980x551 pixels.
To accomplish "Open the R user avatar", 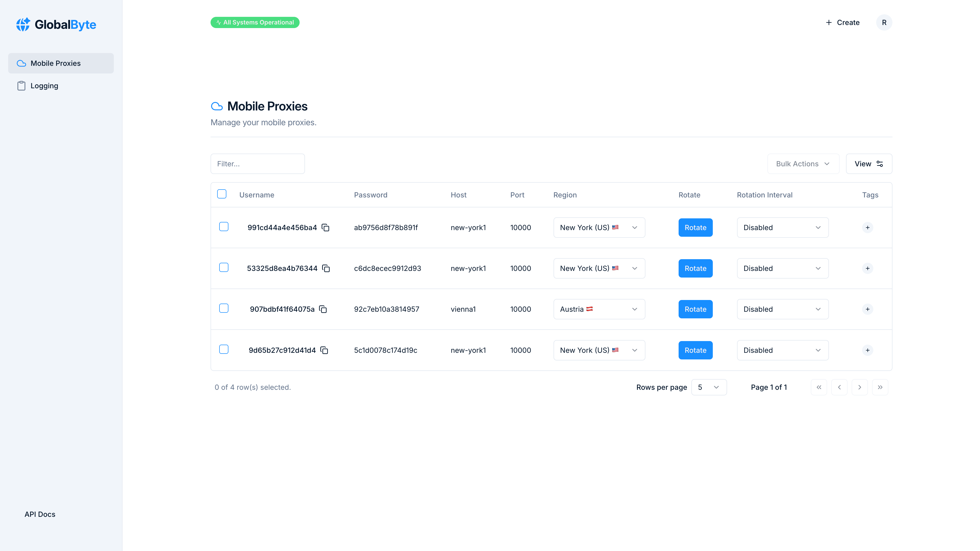I will [x=884, y=22].
